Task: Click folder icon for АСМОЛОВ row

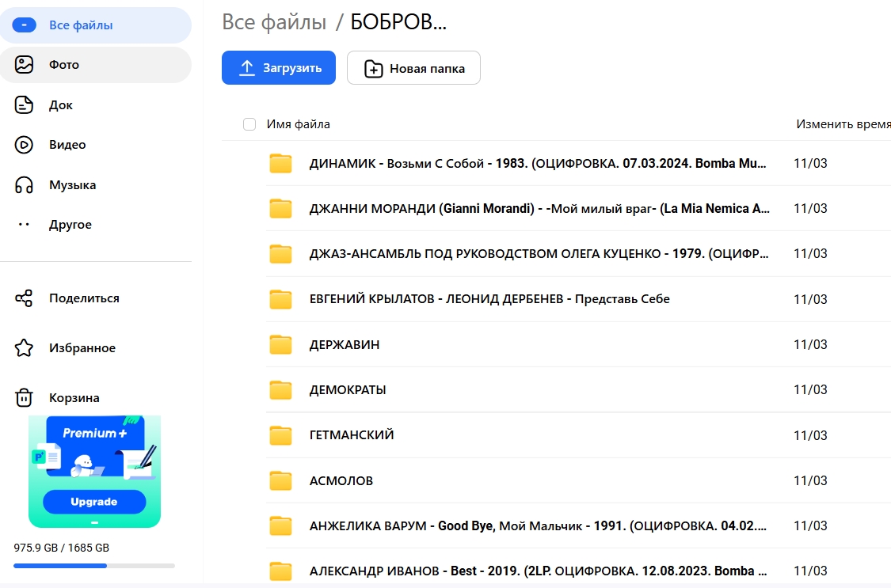Action: (280, 480)
